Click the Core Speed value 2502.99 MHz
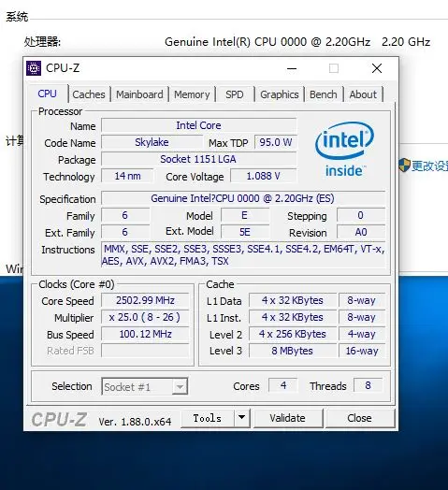 [145, 300]
